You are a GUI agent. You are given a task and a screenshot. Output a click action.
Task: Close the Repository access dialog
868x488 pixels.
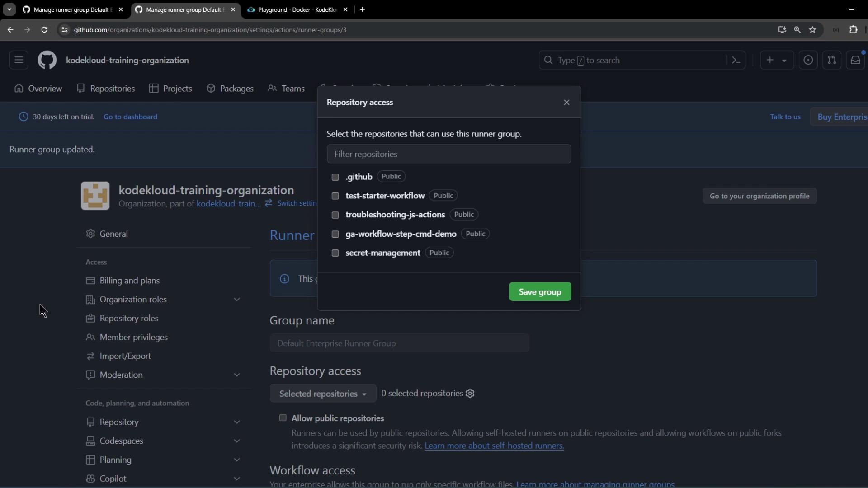[566, 103]
